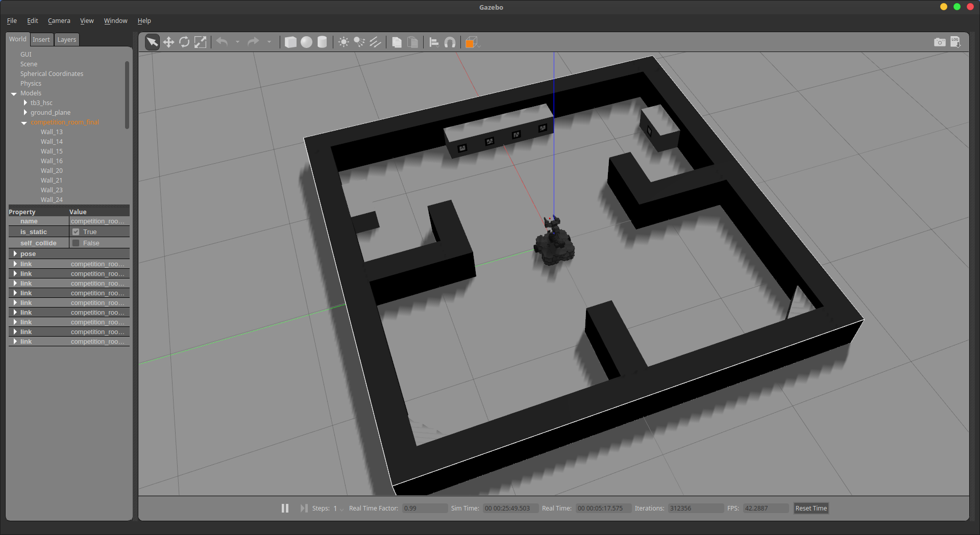This screenshot has height=535, width=980.
Task: Select Wall_15 link
Action: click(52, 151)
